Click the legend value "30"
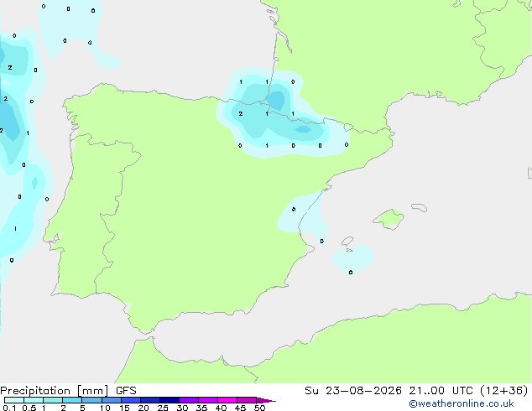The height and width of the screenshot is (411, 532). click(x=182, y=408)
